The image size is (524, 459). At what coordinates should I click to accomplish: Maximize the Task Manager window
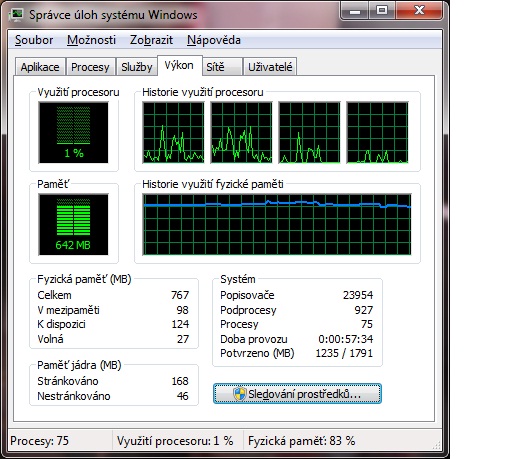click(382, 11)
